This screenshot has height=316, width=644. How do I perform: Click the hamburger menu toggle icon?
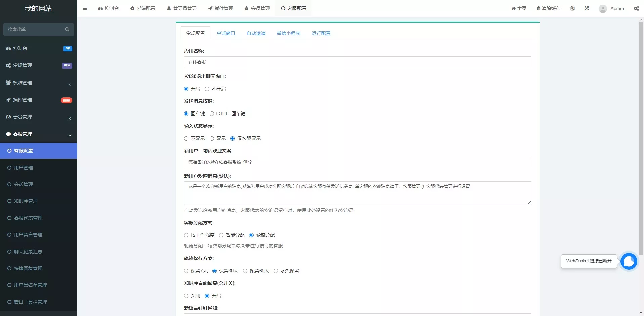pyautogui.click(x=85, y=8)
